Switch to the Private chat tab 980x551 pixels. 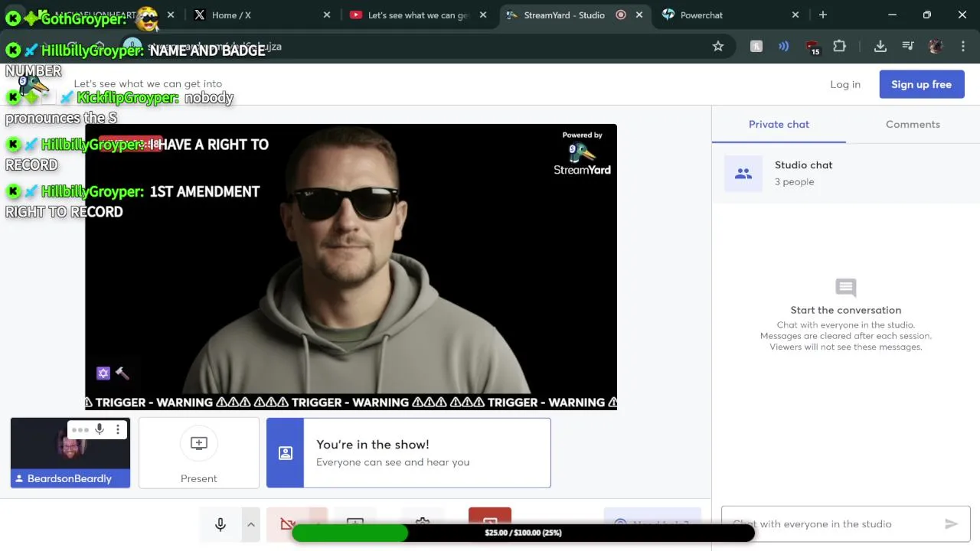(779, 124)
